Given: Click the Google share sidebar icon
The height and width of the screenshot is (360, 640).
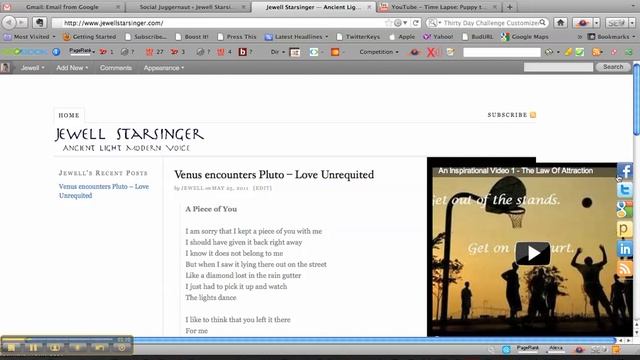Looking at the screenshot, I should pyautogui.click(x=624, y=209).
